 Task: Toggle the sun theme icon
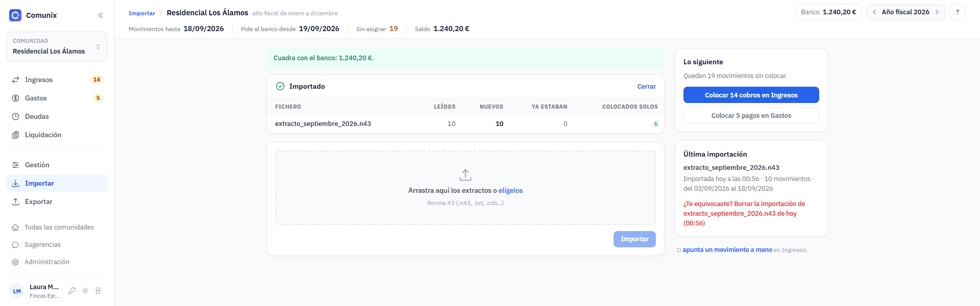coord(85,291)
